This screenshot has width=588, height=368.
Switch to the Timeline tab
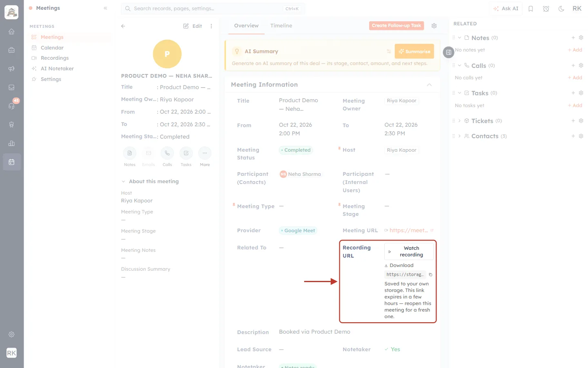pyautogui.click(x=281, y=26)
